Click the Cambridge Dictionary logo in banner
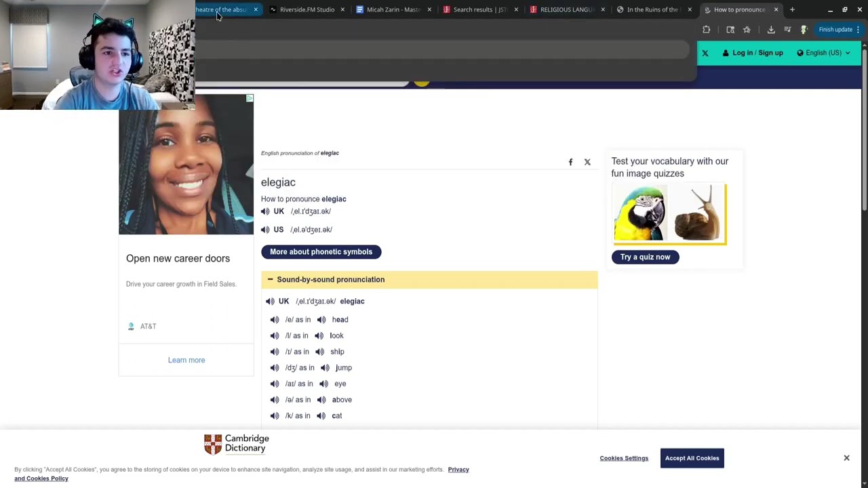868x488 pixels. pos(237,445)
